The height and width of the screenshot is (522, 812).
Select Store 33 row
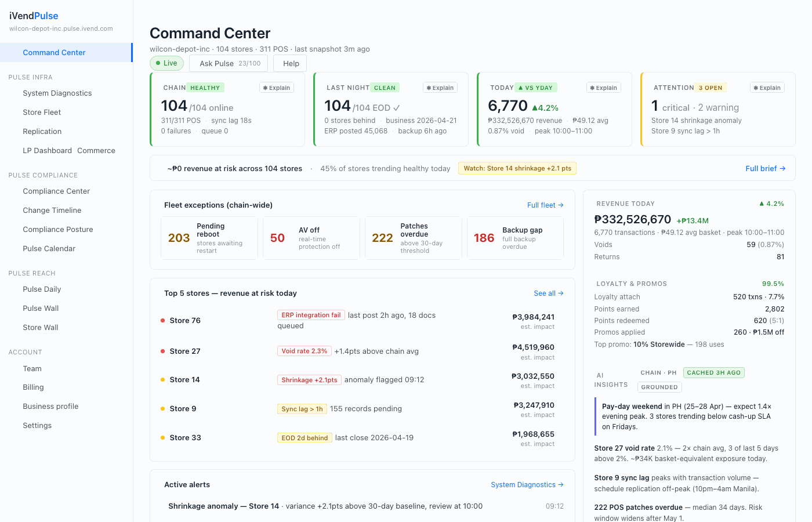point(362,438)
